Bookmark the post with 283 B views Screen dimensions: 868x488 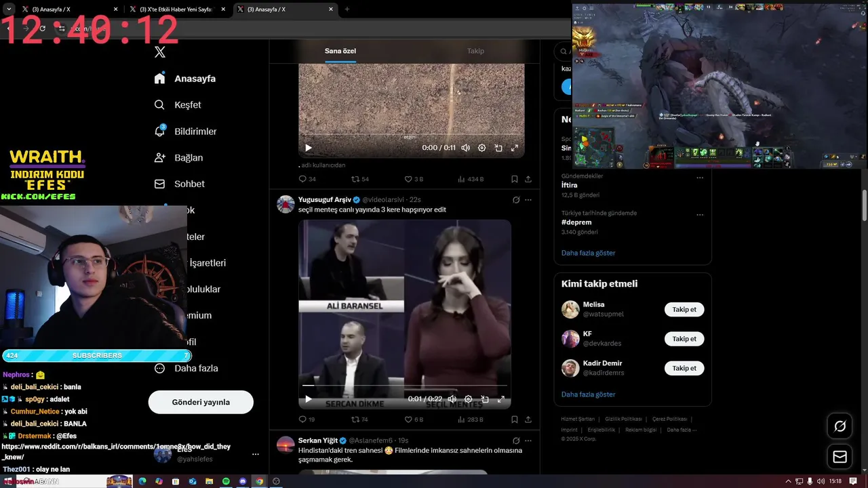pos(515,420)
